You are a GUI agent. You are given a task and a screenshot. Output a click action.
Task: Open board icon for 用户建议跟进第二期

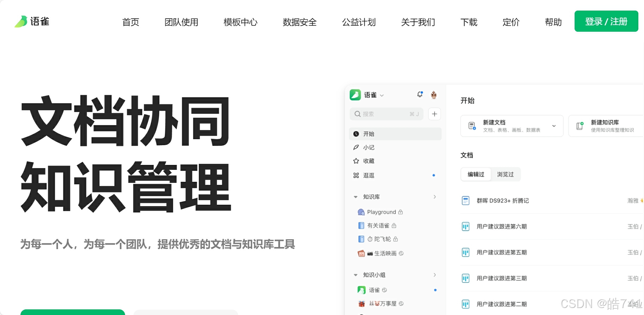[466, 304]
